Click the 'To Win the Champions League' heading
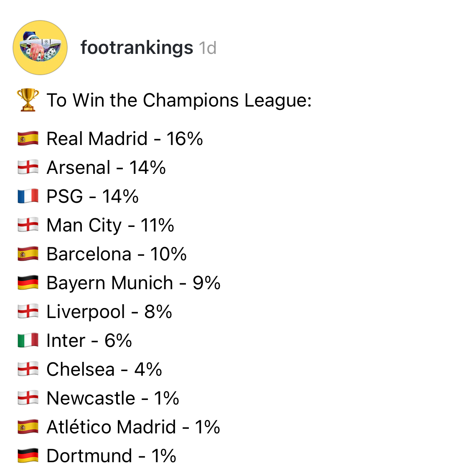This screenshot has width=470, height=476. (x=179, y=100)
